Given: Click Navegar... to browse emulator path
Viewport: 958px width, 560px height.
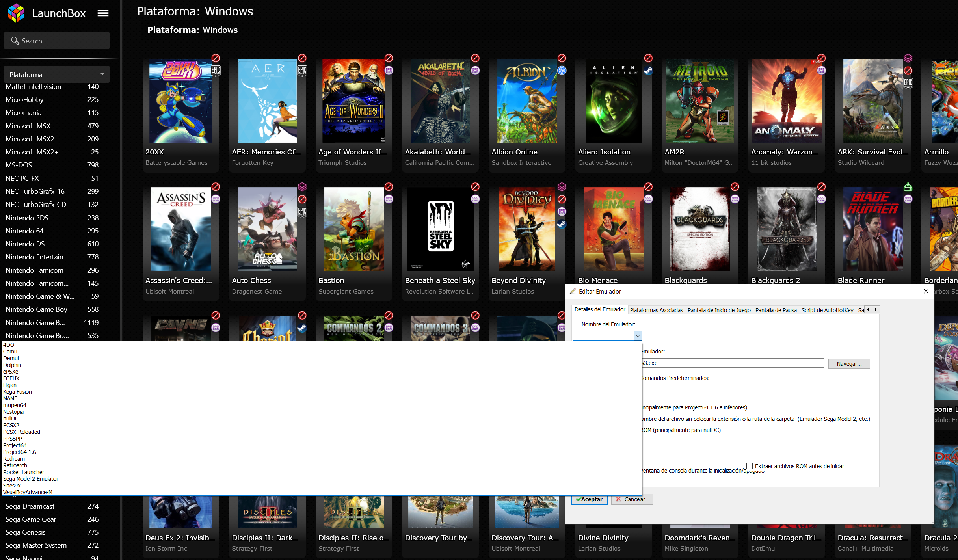Looking at the screenshot, I should 849,364.
